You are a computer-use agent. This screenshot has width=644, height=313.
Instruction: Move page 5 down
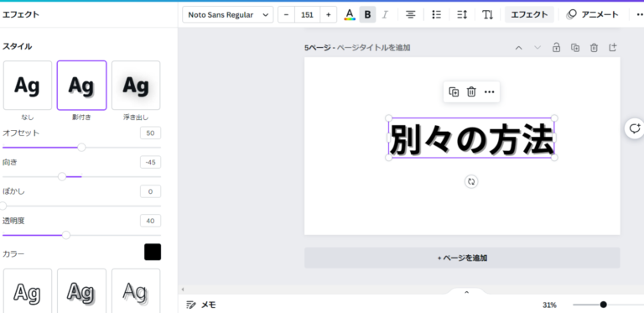pos(538,48)
